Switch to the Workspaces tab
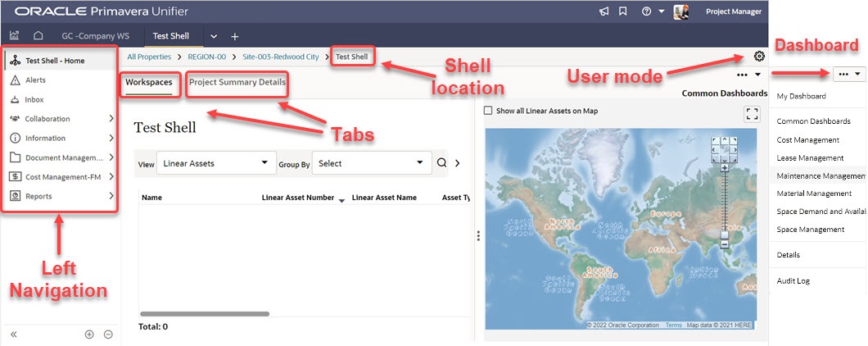 [149, 82]
